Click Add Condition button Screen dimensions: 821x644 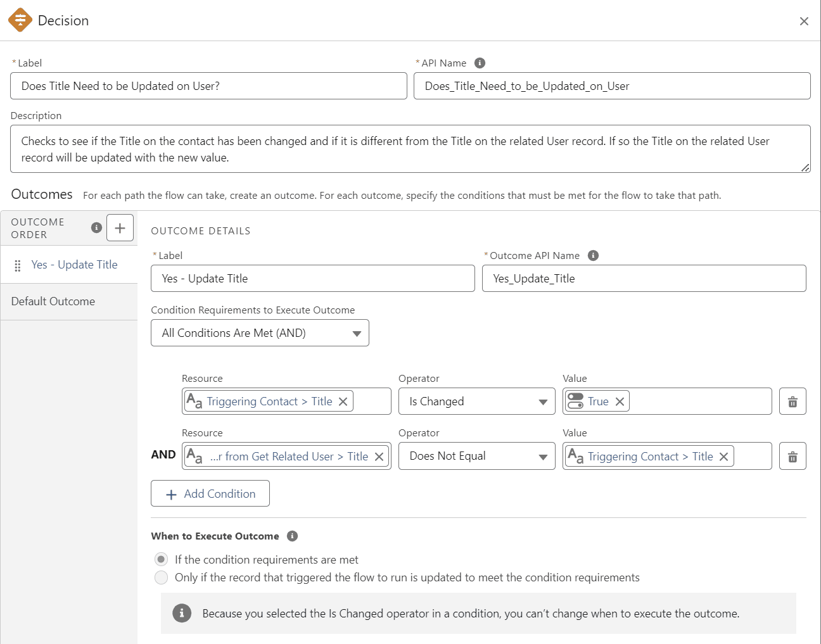pos(210,493)
